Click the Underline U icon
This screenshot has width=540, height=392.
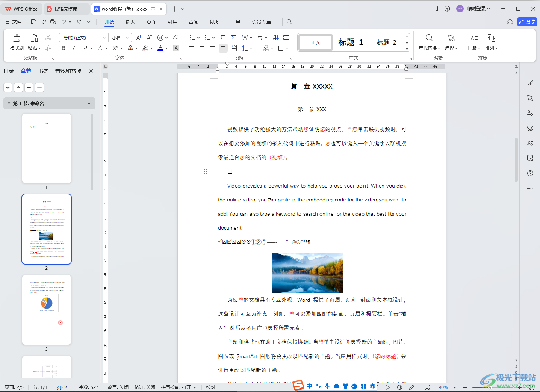[x=85, y=48]
